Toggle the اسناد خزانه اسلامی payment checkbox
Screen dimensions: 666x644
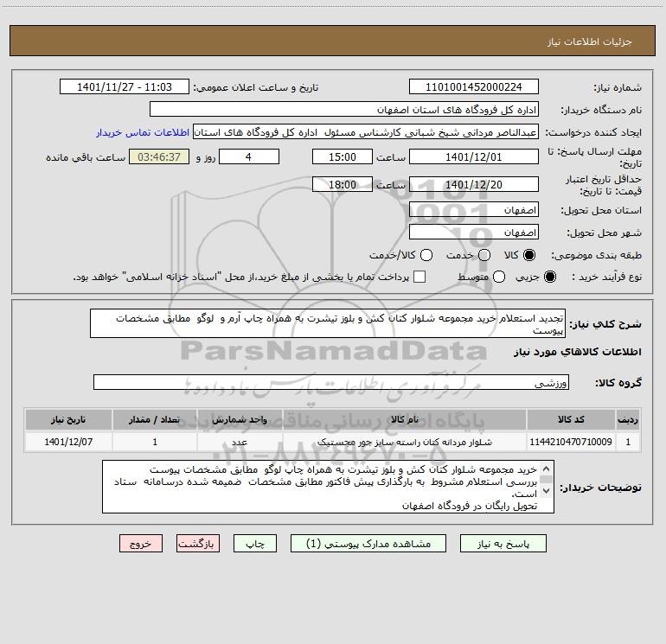[x=419, y=277]
